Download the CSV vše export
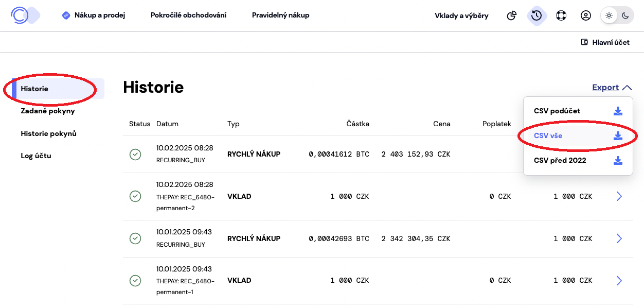The image size is (644, 307). (618, 135)
